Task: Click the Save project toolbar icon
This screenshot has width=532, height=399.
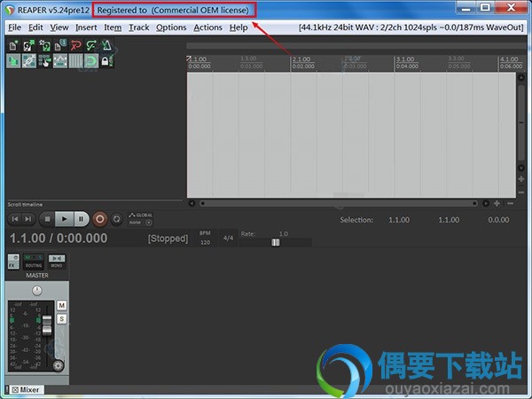Action: click(x=44, y=46)
